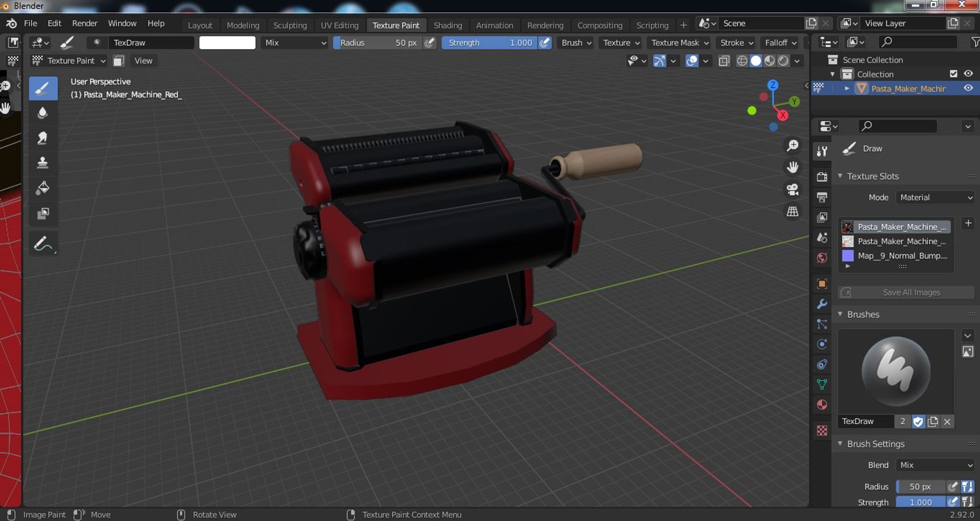Click the viewport pan hand icon
This screenshot has height=521, width=980.
click(792, 168)
